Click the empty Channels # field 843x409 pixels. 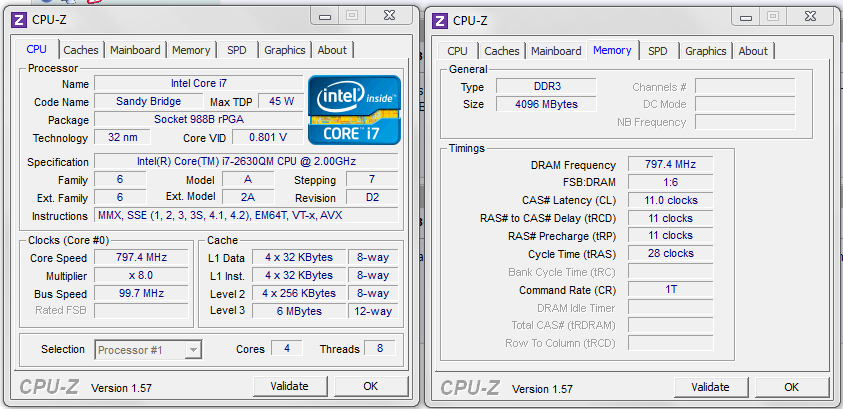pos(745,87)
